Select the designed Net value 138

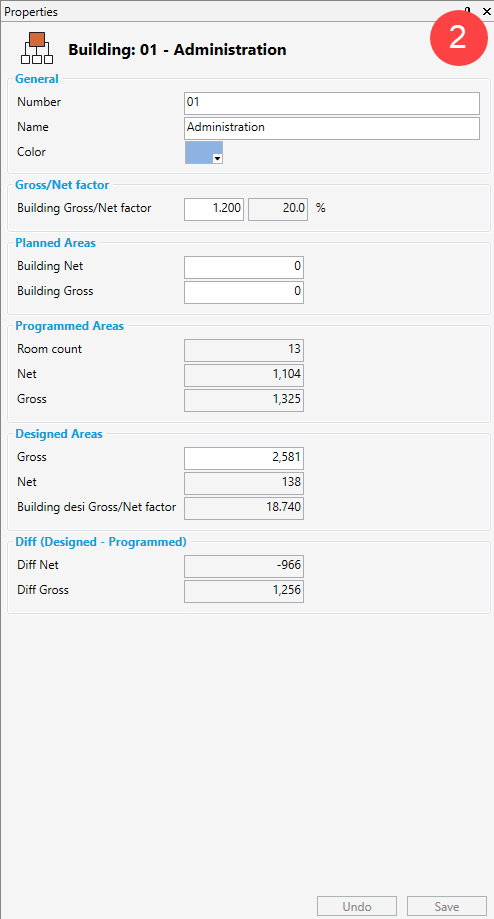point(244,484)
